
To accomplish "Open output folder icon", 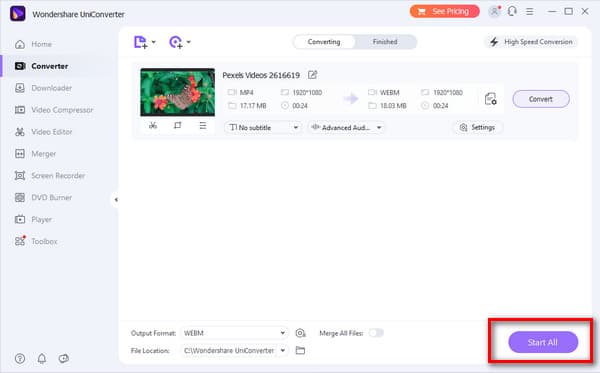I will (x=300, y=350).
